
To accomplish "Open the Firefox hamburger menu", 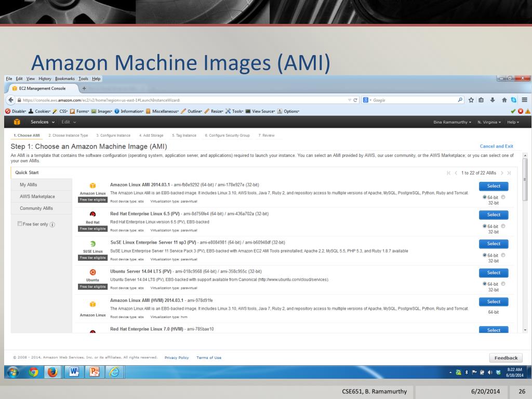I will click(x=525, y=100).
